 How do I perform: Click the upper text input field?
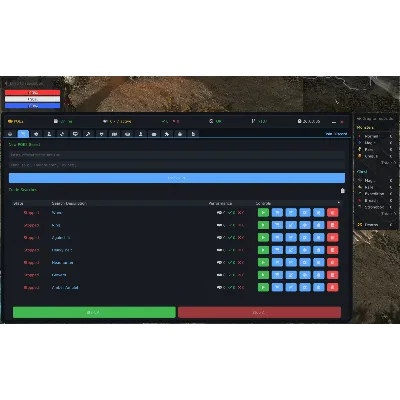[x=177, y=155]
